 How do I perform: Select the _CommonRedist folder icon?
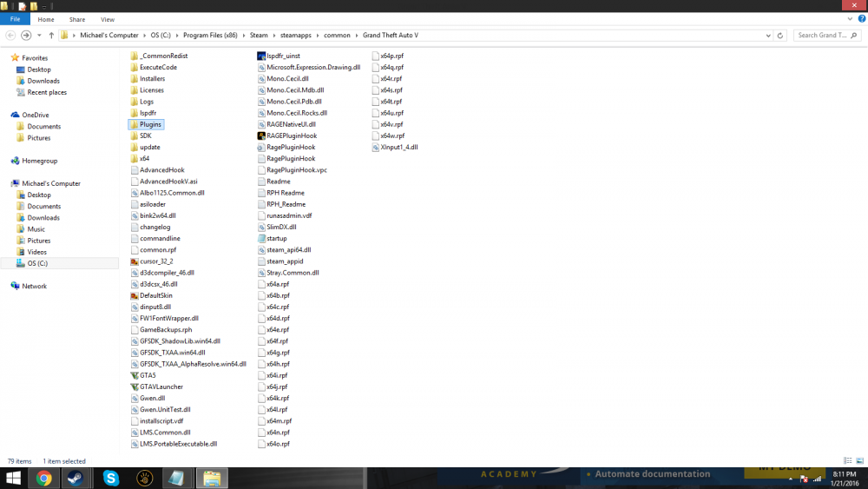[x=134, y=56]
